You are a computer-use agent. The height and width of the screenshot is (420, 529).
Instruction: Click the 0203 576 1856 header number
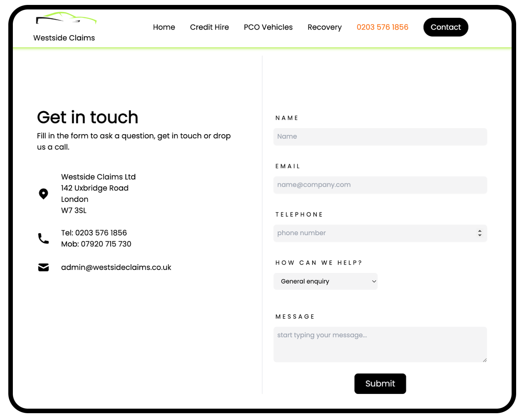[382, 27]
